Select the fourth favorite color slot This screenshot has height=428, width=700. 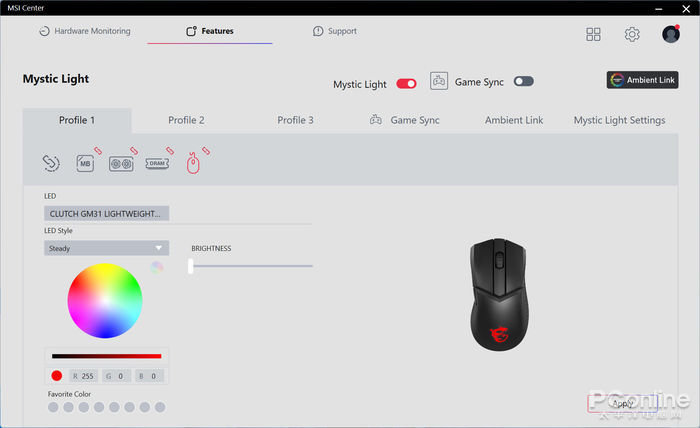(x=99, y=407)
